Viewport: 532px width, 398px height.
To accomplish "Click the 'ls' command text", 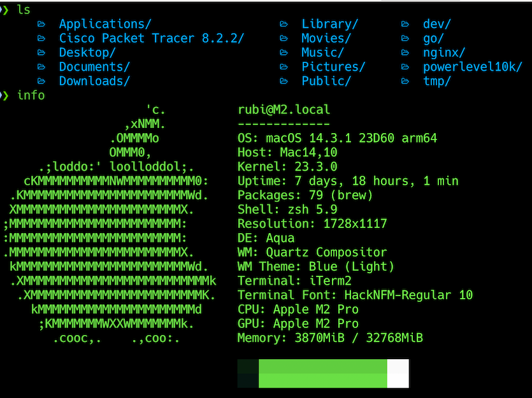I will pos(24,10).
